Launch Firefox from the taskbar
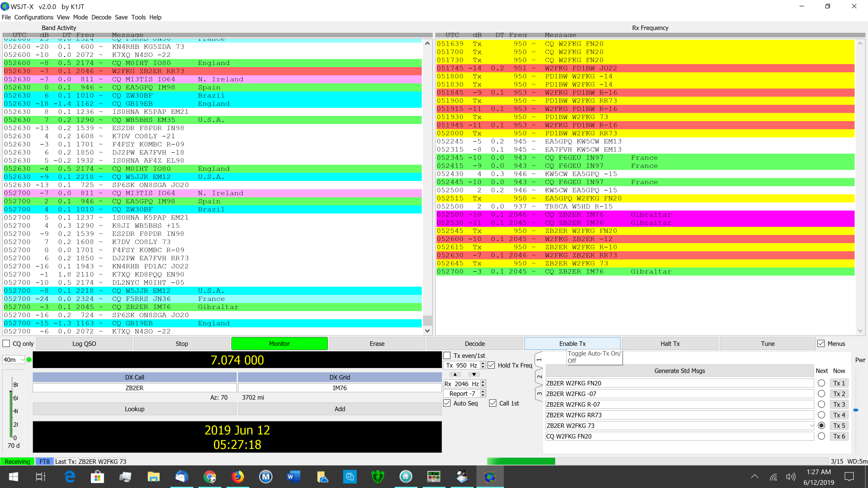 coord(238,477)
